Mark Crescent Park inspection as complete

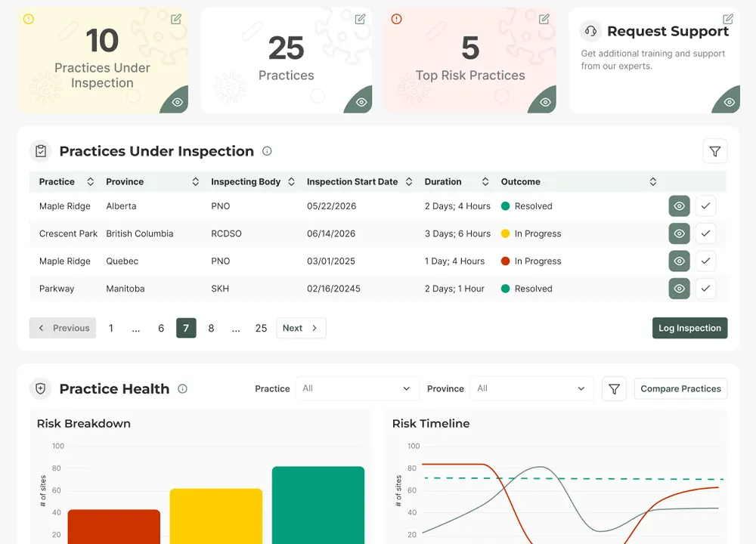click(x=705, y=233)
